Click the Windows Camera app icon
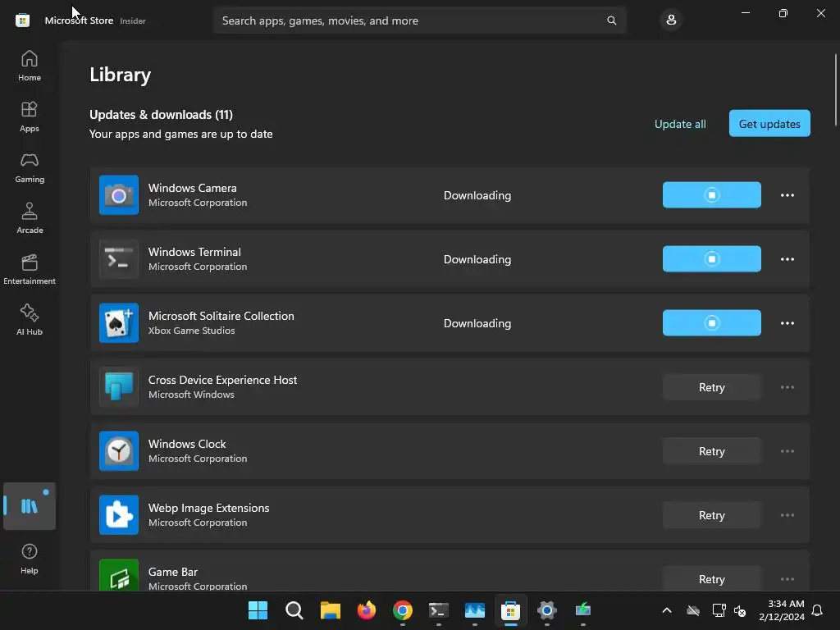The width and height of the screenshot is (840, 630). (119, 195)
